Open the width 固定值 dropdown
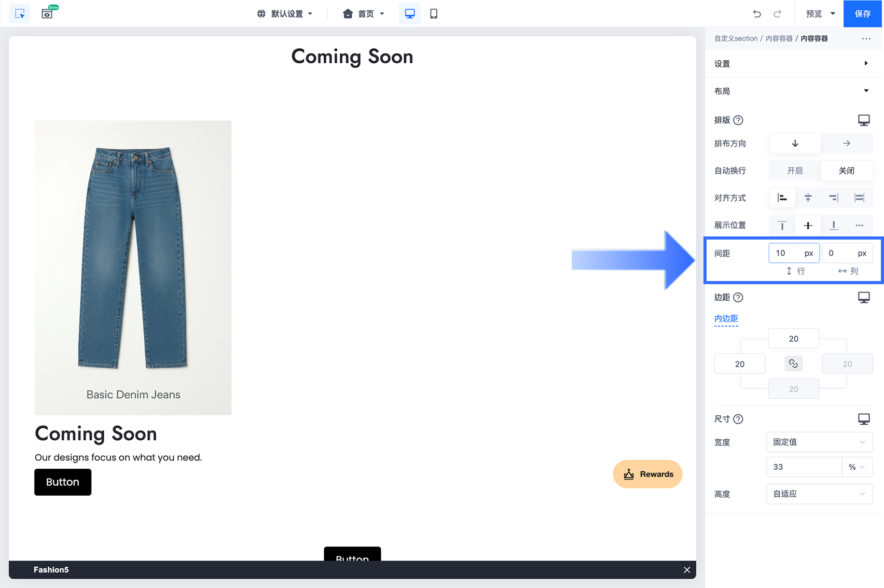The height and width of the screenshot is (588, 884). (x=819, y=442)
